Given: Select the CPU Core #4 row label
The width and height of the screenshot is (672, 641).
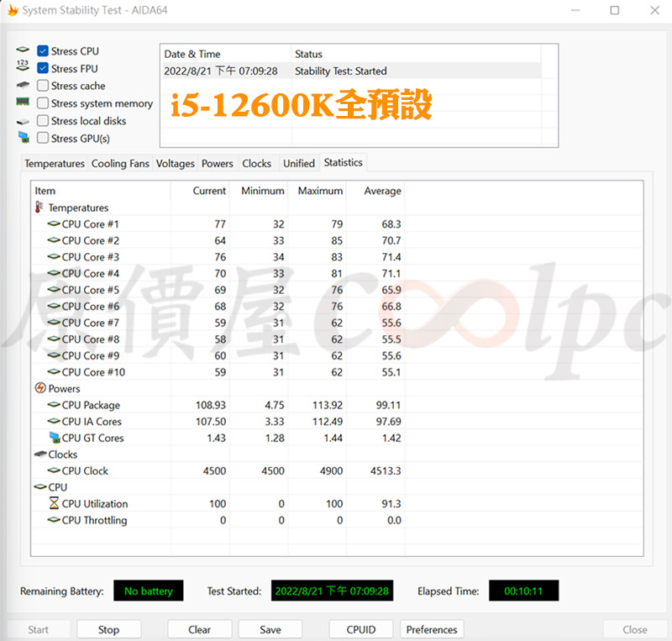Looking at the screenshot, I should [91, 273].
